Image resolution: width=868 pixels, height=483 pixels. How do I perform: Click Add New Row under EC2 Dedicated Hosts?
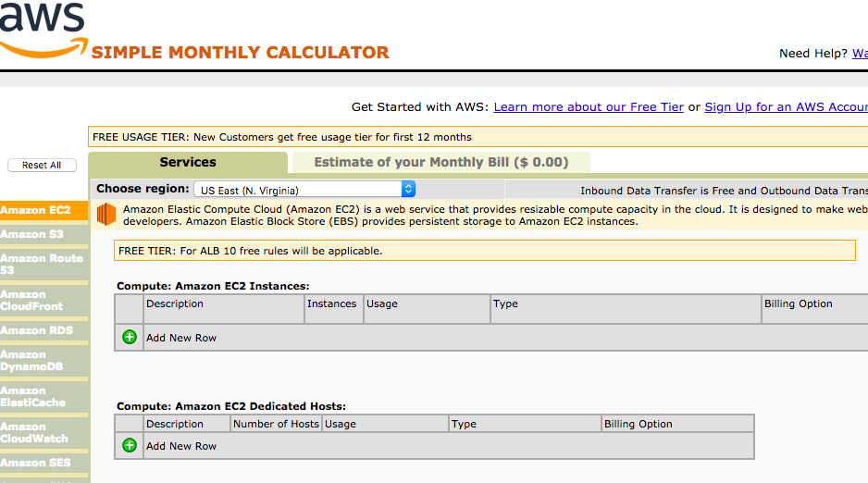pyautogui.click(x=181, y=446)
